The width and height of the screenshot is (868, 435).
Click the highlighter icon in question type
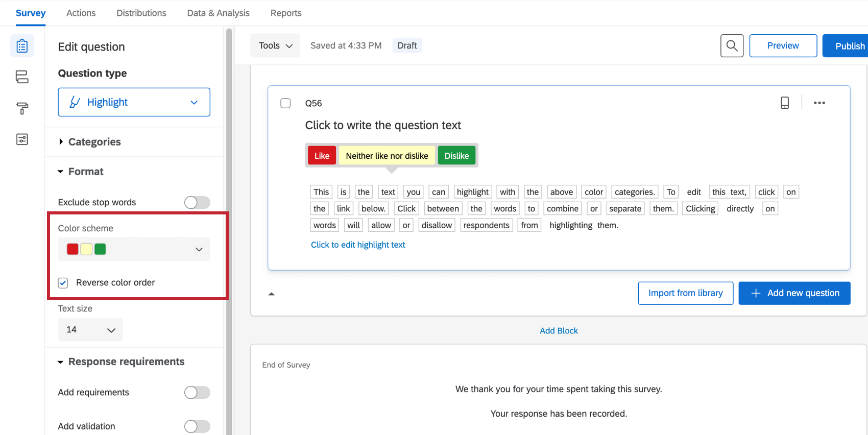point(75,102)
